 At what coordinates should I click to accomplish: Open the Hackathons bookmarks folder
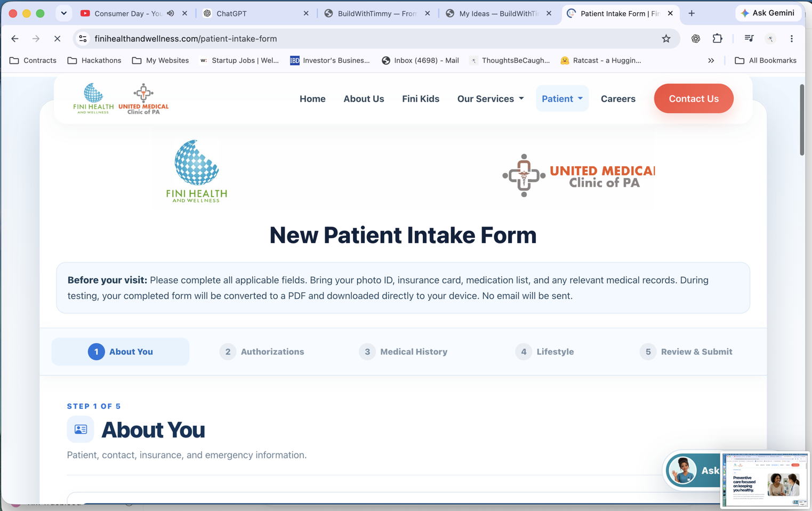(94, 61)
